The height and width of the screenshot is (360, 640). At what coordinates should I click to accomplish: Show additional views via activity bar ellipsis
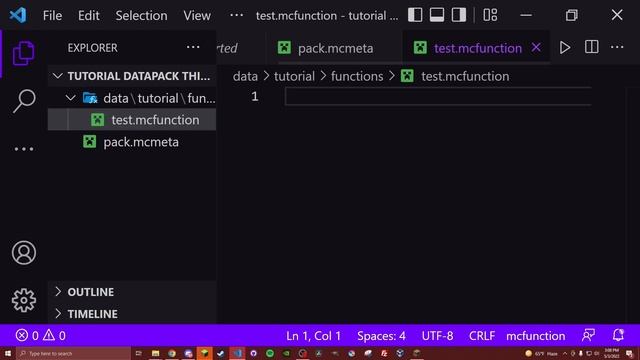[x=24, y=149]
